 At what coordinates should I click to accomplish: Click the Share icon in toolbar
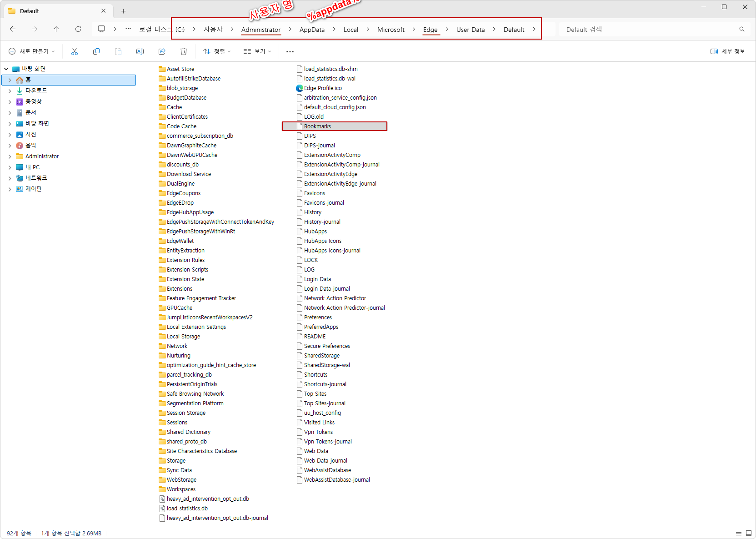[x=162, y=51]
